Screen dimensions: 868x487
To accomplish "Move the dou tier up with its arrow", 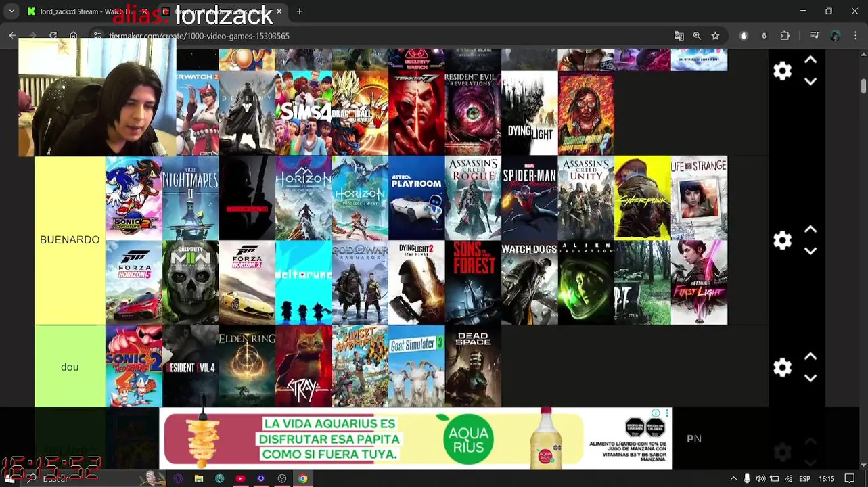I will tap(810, 357).
